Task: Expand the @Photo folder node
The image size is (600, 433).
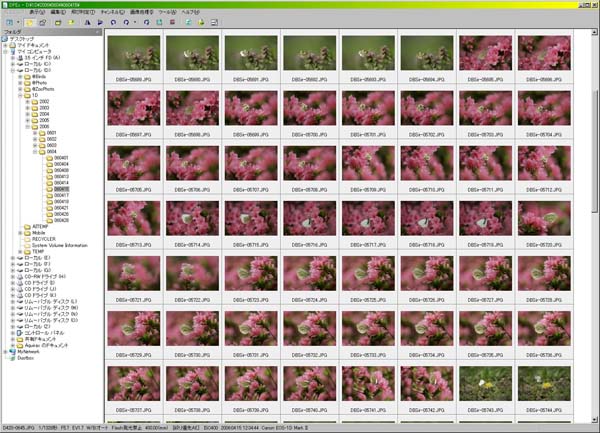Action: pyautogui.click(x=20, y=83)
